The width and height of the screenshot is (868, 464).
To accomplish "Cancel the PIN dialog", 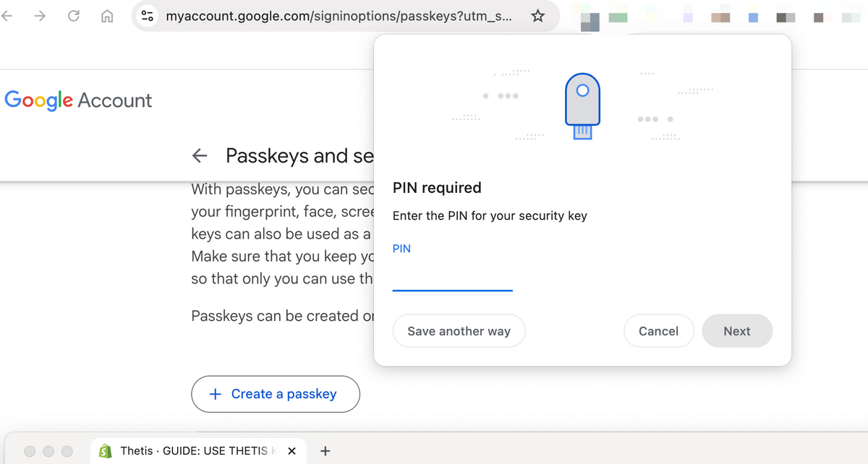I will tap(658, 331).
